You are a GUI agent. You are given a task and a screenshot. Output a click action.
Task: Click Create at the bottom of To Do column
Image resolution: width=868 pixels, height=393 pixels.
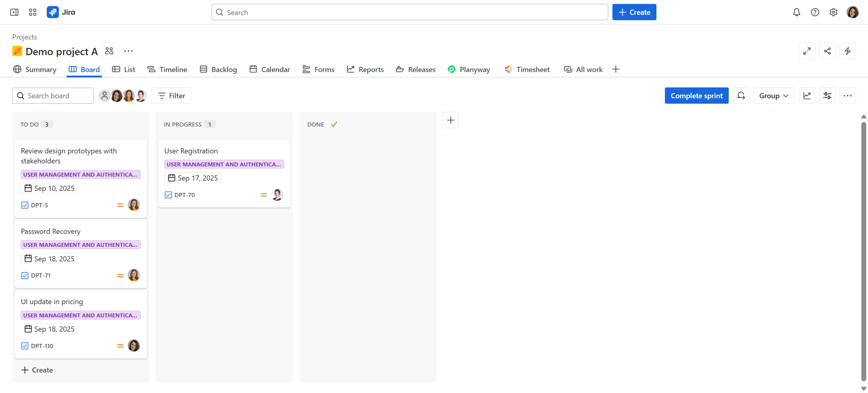pos(37,370)
